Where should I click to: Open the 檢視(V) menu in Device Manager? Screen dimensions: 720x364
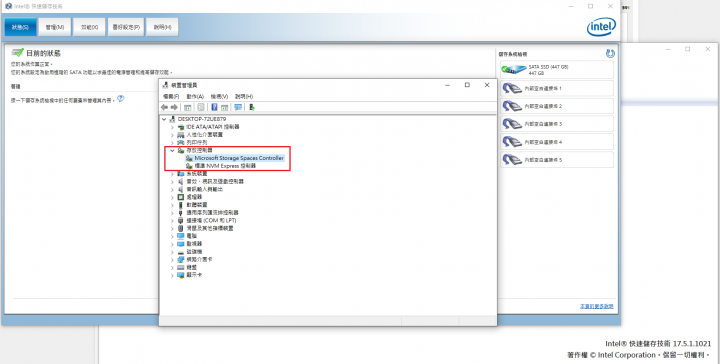pos(219,96)
